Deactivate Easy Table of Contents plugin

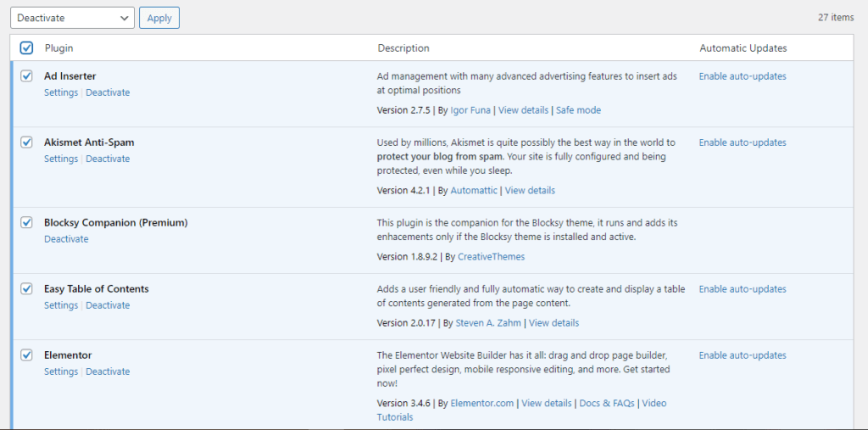(x=108, y=305)
